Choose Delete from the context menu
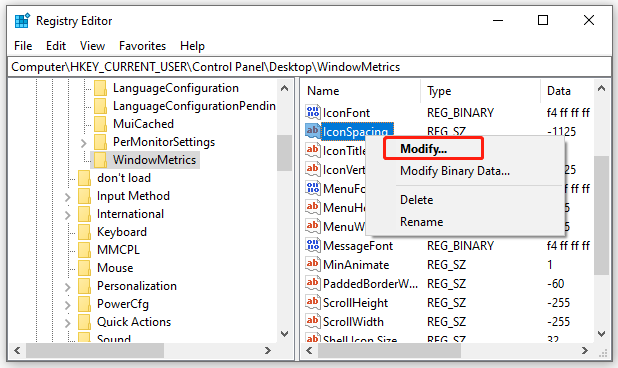The height and width of the screenshot is (368, 618). pos(417,200)
